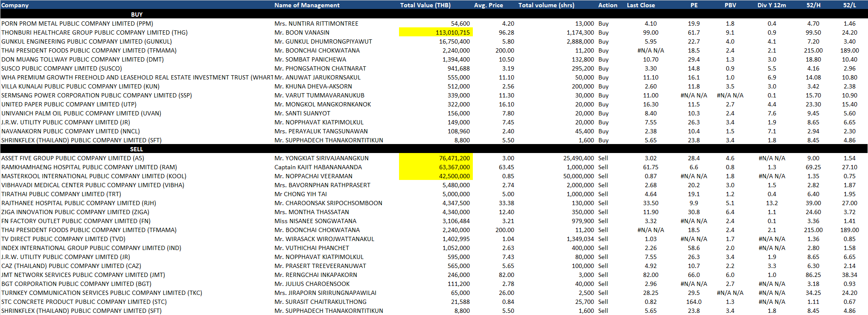Image resolution: width=868 pixels, height=315 pixels.
Task: Select the 'Name of Management' column header
Action: (x=307, y=5)
